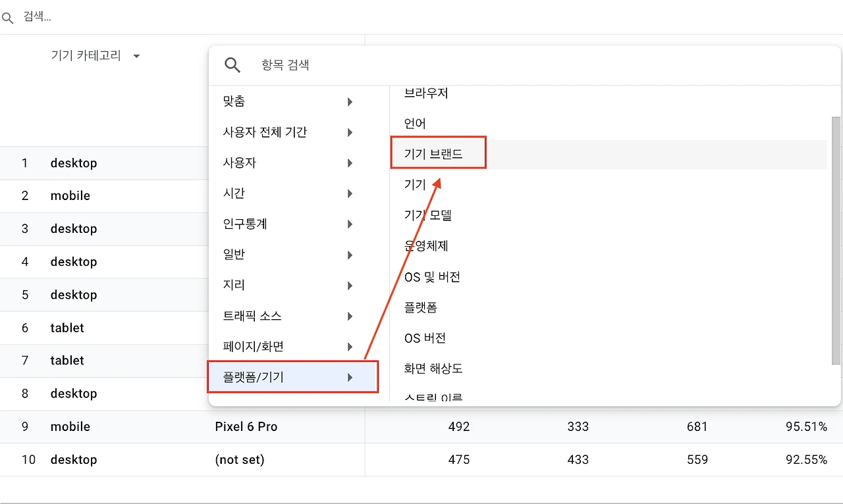Expand the arrow next to 사용자 전체 기간

pos(350,133)
